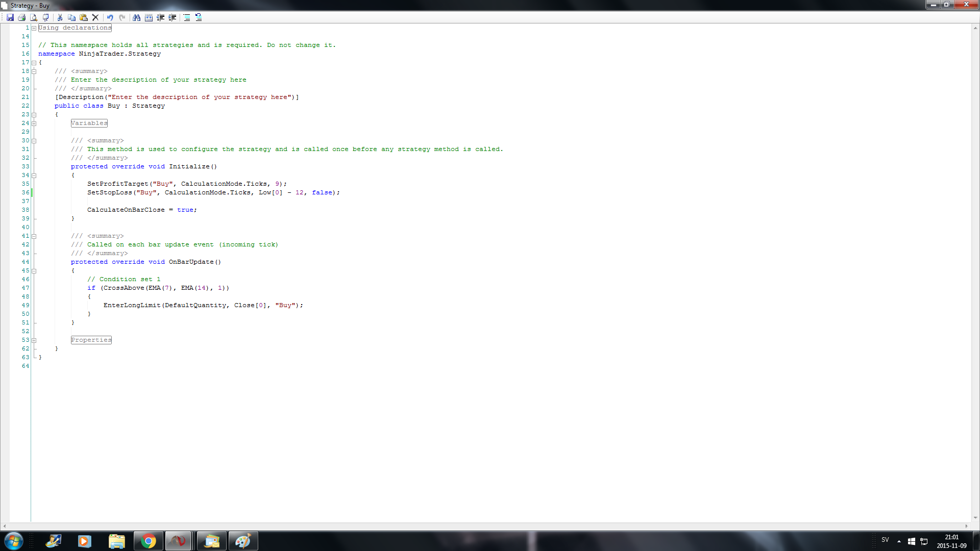Image resolution: width=980 pixels, height=551 pixels.
Task: Delete selection with the X icon
Action: (95, 17)
